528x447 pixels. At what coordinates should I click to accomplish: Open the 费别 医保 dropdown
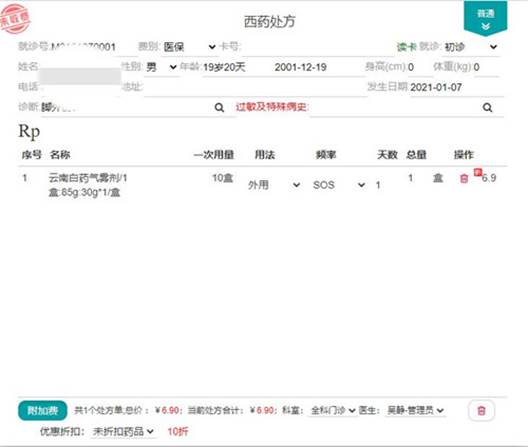pos(189,47)
